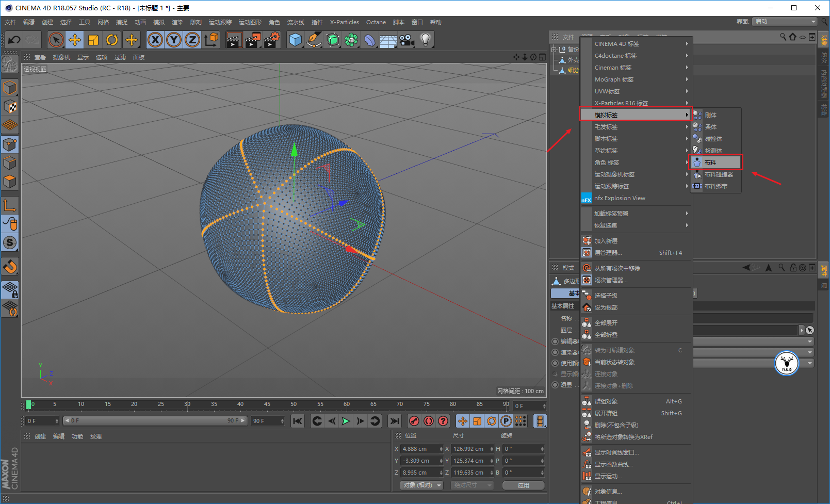This screenshot has width=830, height=504.
Task: Choose 布料 cloth tag
Action: [716, 162]
